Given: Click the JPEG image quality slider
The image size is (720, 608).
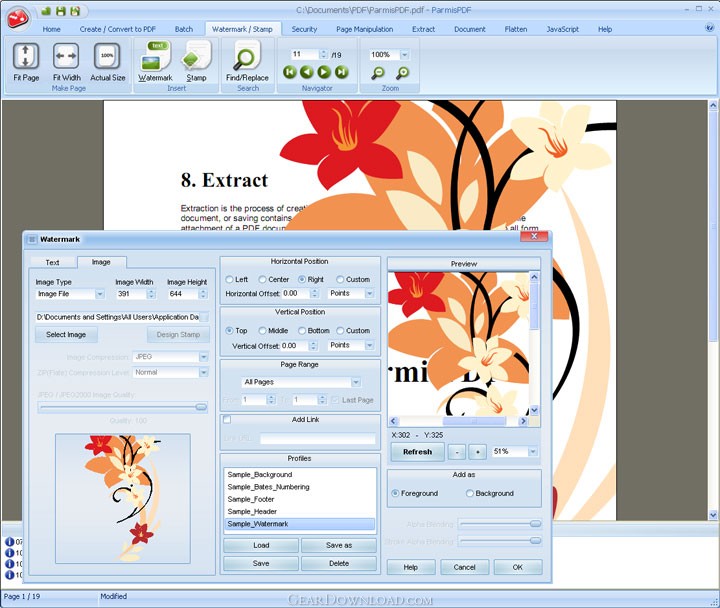Looking at the screenshot, I should coord(123,407).
